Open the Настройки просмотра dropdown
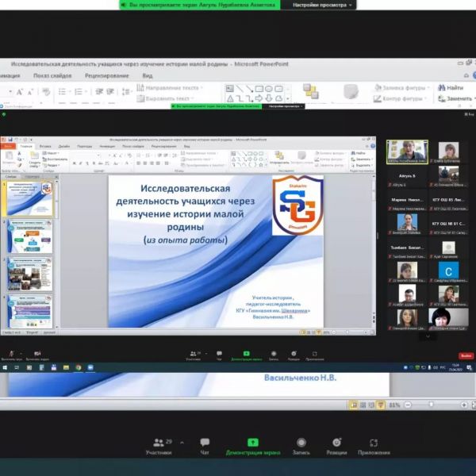Screen dimensions: 476x476 tap(321, 5)
